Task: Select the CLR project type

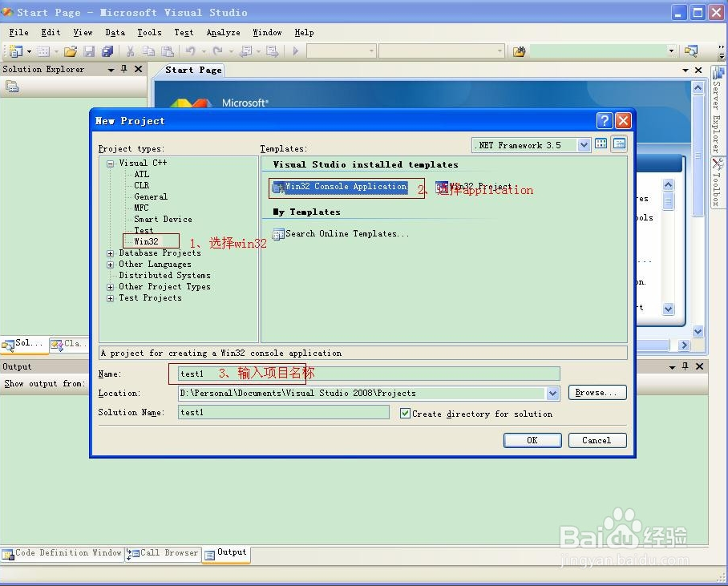Action: [x=142, y=185]
